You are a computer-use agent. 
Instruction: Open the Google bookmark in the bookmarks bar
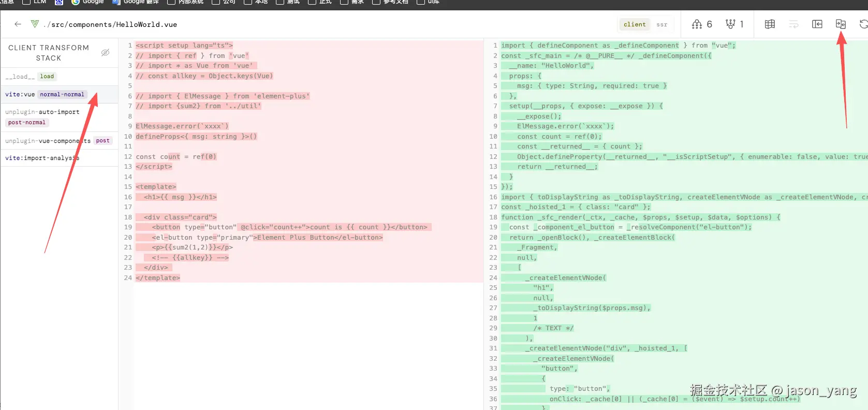(88, 2)
